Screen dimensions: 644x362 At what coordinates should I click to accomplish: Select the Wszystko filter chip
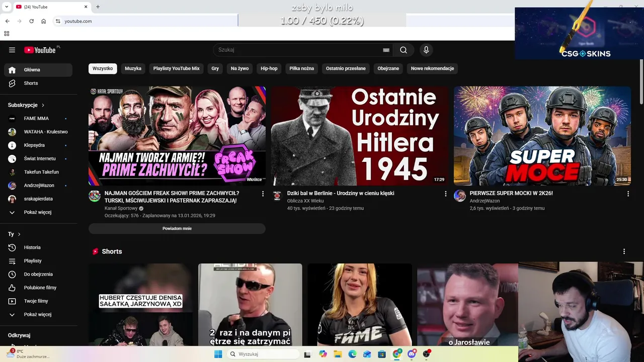[103, 68]
